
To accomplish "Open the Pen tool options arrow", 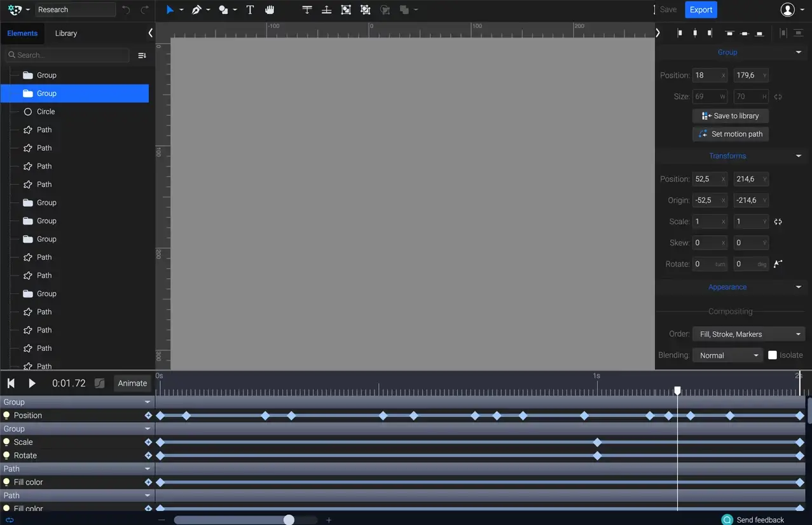I will [208, 10].
